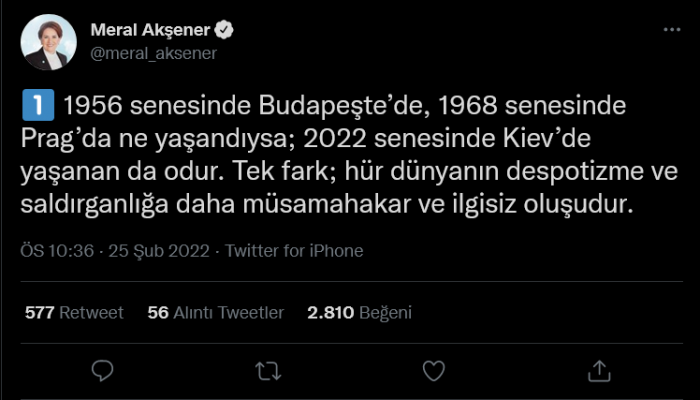700x400 pixels.
Task: View the 577 Retweet list
Action: point(74,312)
